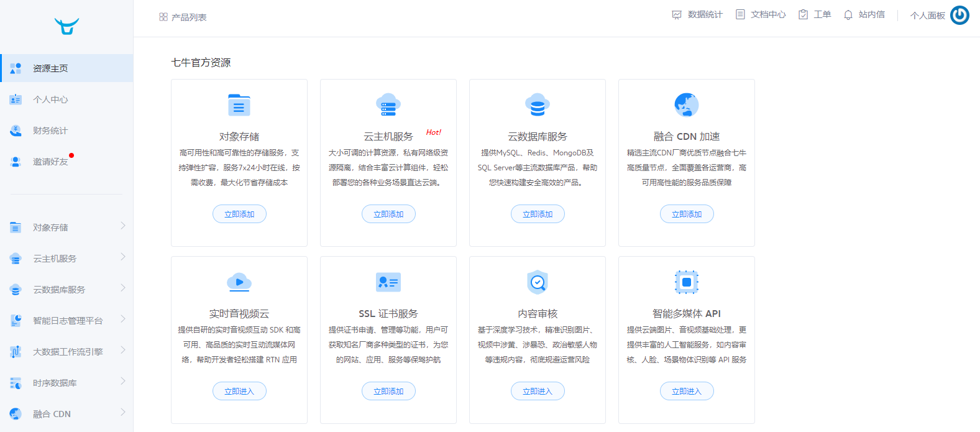
Task: Click the 对象存储 card file icon
Action: click(239, 105)
